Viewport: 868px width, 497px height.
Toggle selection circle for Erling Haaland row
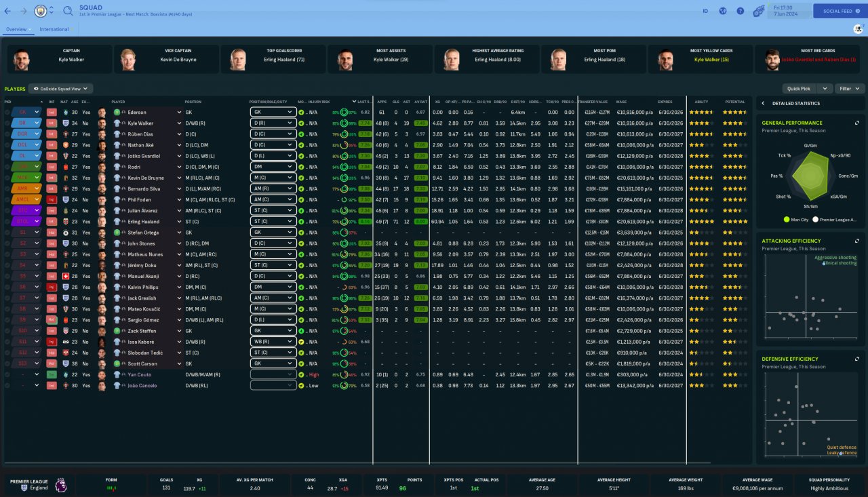click(x=7, y=221)
